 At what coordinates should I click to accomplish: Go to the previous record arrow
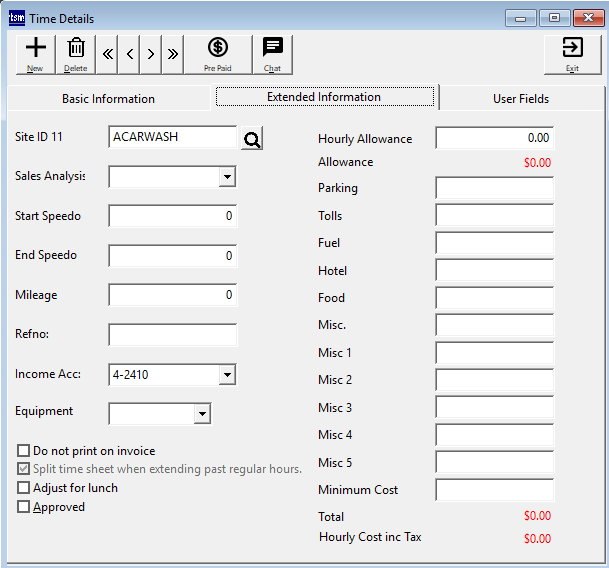(x=130, y=54)
